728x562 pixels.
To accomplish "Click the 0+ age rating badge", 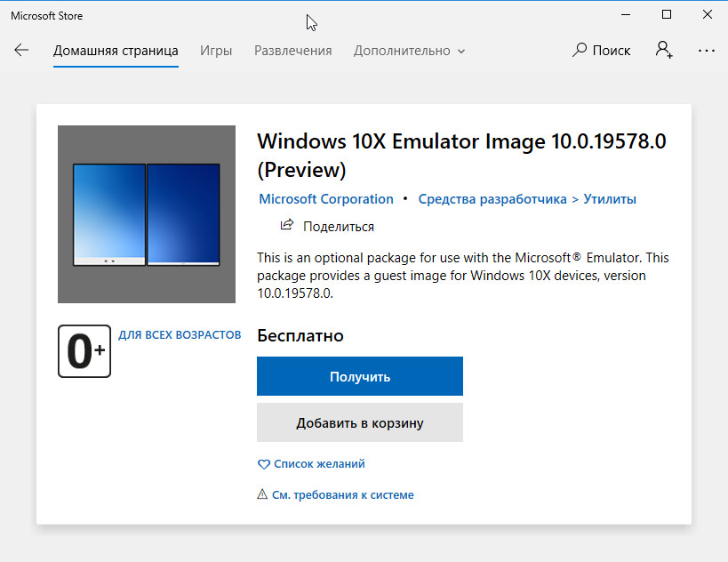I will 84,351.
